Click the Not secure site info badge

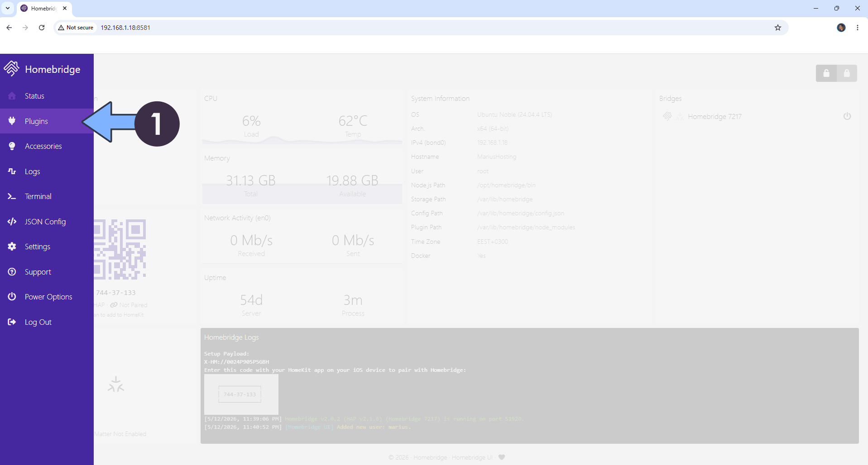[76, 28]
